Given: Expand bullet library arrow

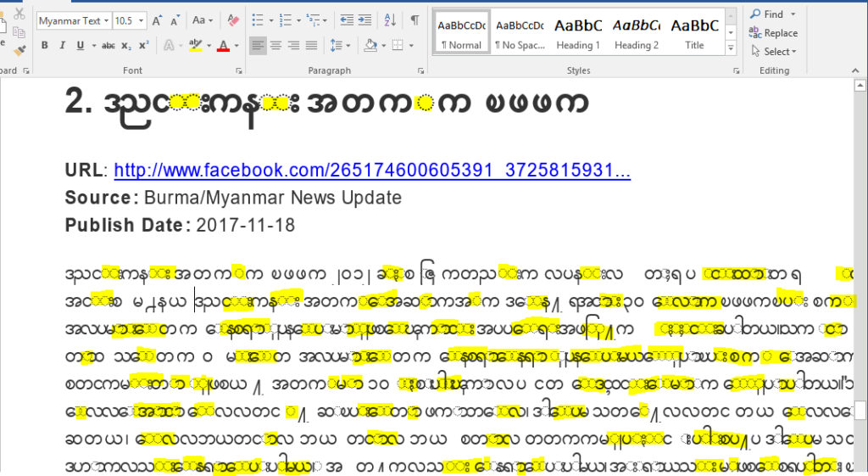Looking at the screenshot, I should tap(270, 21).
